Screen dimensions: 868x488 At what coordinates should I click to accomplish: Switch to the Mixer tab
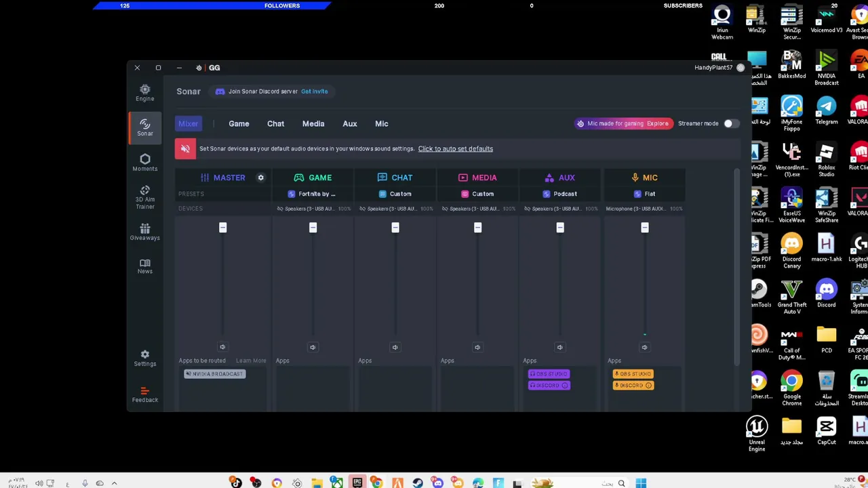[x=189, y=123]
